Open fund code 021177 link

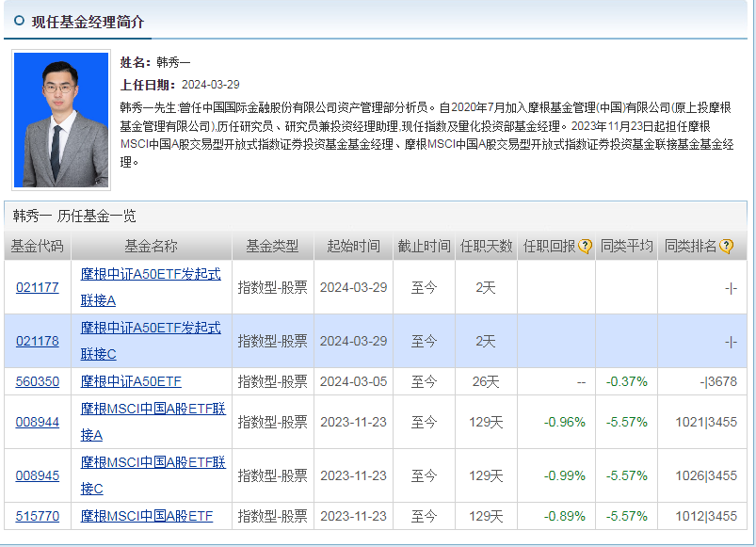coord(37,287)
